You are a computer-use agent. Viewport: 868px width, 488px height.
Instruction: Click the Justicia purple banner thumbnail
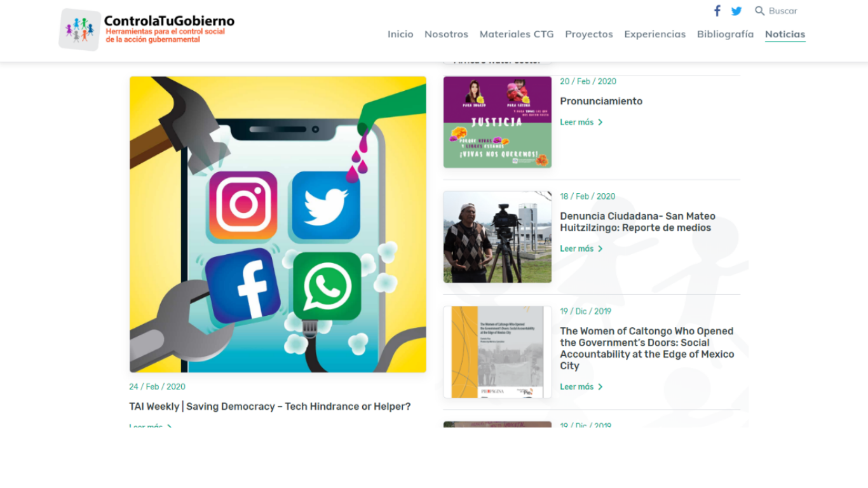(498, 122)
